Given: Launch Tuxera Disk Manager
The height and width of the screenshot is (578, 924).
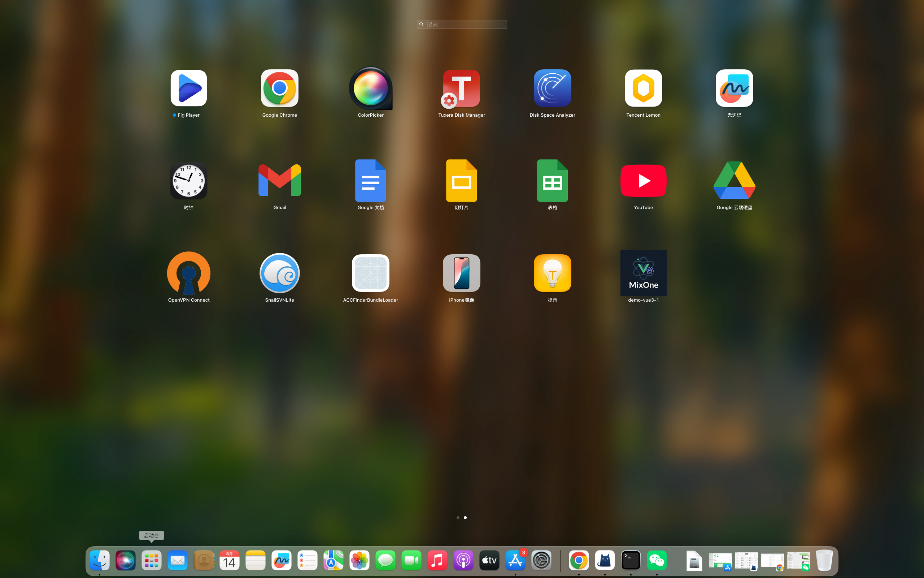Looking at the screenshot, I should [461, 88].
